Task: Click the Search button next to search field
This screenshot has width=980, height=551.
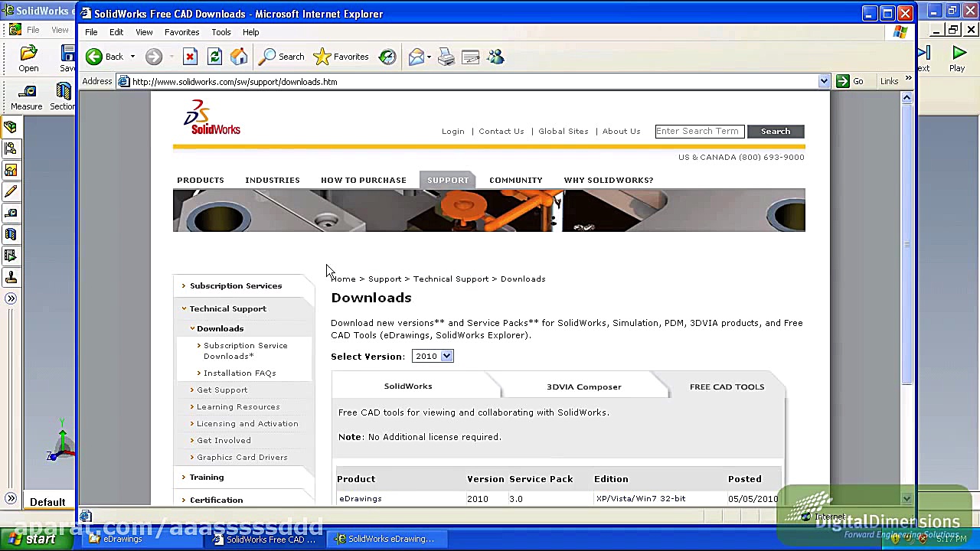Action: coord(775,131)
